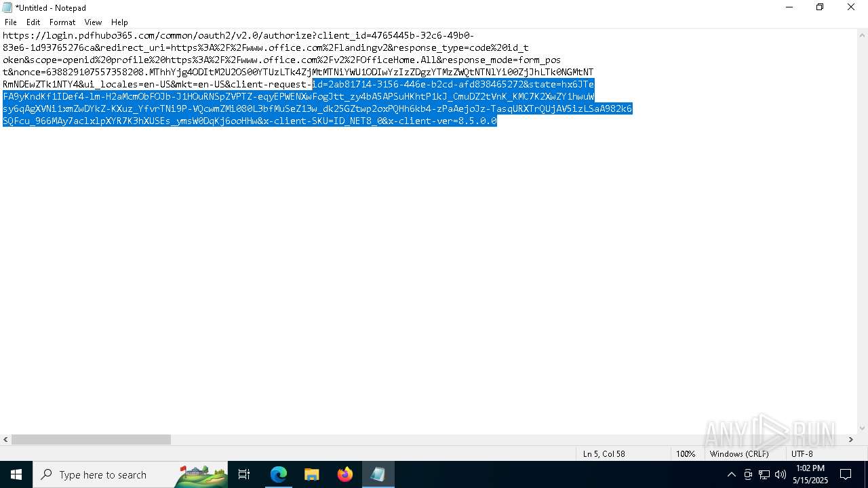
Task: Restore down the Notepad window
Action: (820, 7)
